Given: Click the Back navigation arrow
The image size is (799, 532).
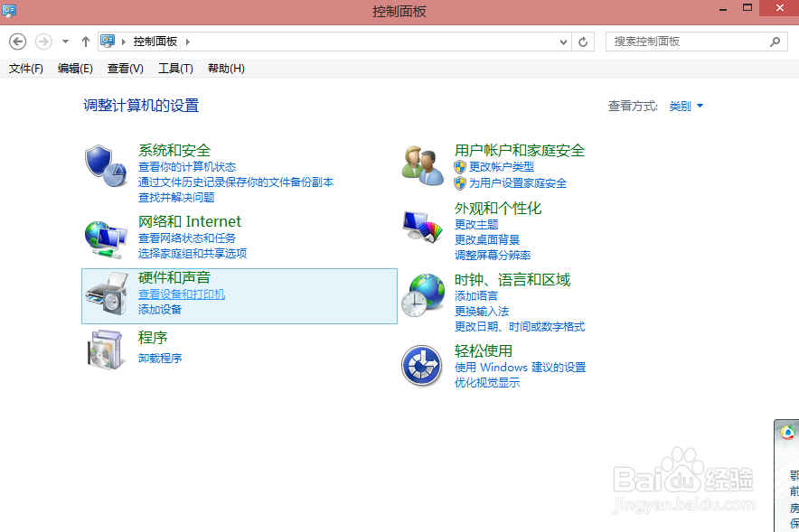Looking at the screenshot, I should pos(18,42).
